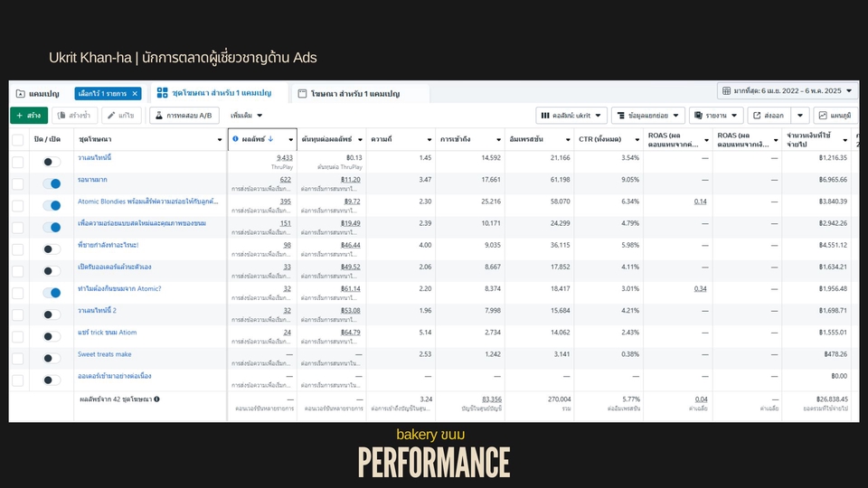Open the Sweet treats make ad set link
The image size is (868, 488).
(x=105, y=354)
